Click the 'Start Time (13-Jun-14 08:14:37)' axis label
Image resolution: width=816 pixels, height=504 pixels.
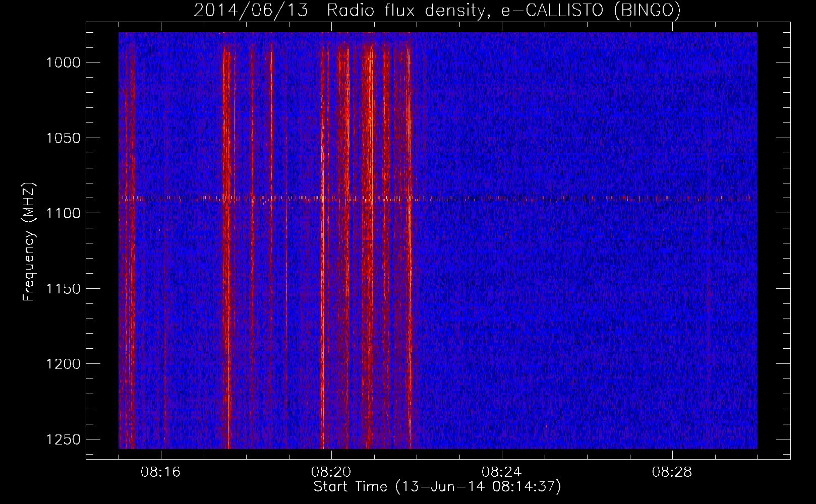point(437,487)
